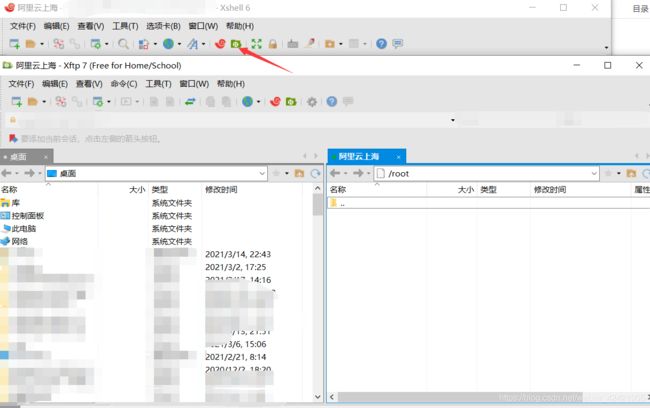Click scroll-down arrow of local pane scrollbar

[x=318, y=397]
